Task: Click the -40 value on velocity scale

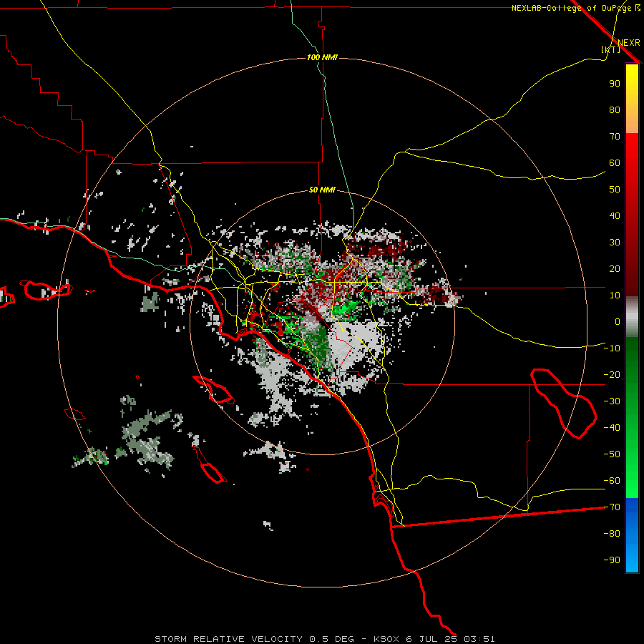Action: coord(612,428)
